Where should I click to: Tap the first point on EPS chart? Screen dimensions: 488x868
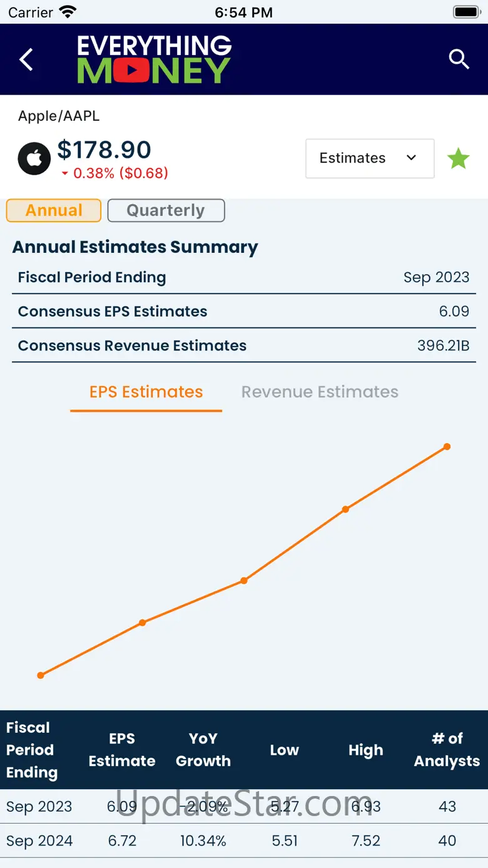41,675
